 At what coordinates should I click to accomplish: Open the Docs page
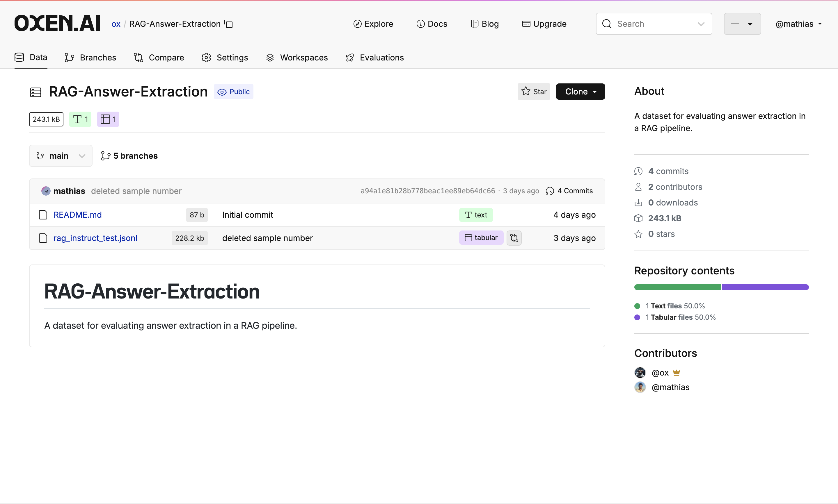pyautogui.click(x=432, y=24)
